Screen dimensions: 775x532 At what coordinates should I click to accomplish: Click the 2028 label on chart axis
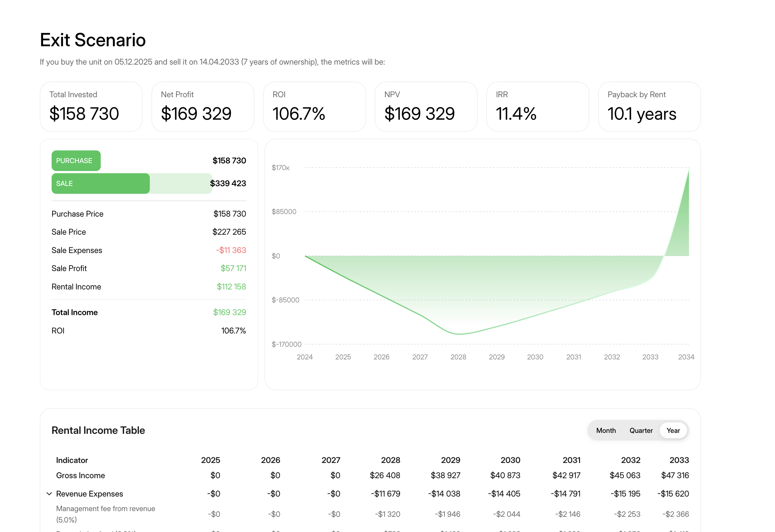[x=458, y=357]
